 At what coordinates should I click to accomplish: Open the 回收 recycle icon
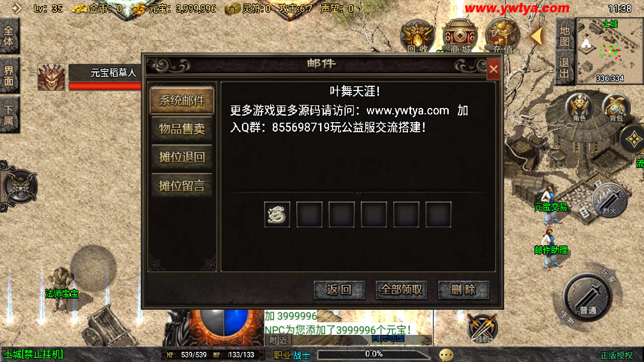pyautogui.click(x=418, y=36)
